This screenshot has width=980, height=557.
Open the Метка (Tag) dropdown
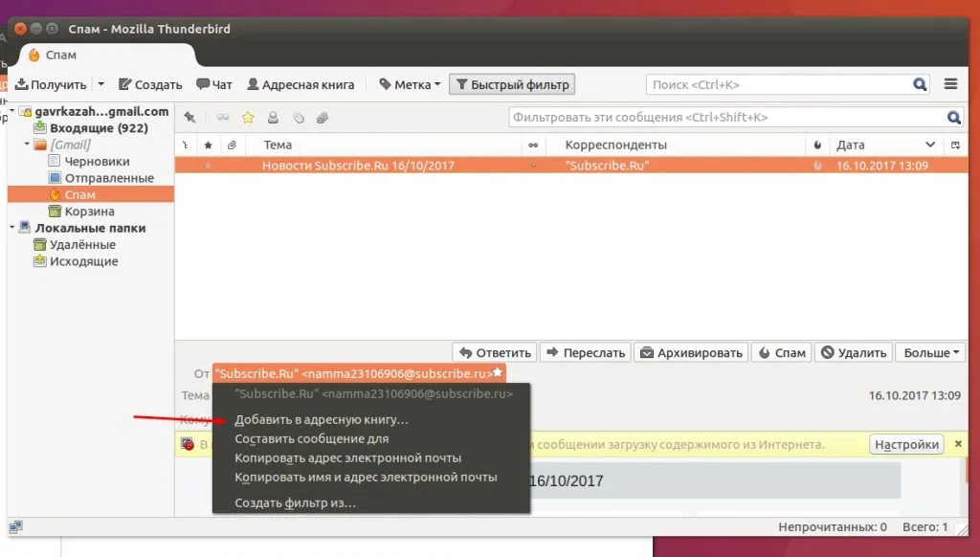point(410,84)
